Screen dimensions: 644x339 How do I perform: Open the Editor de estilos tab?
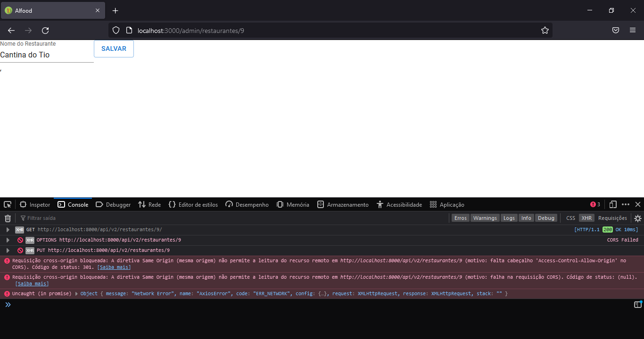point(193,204)
